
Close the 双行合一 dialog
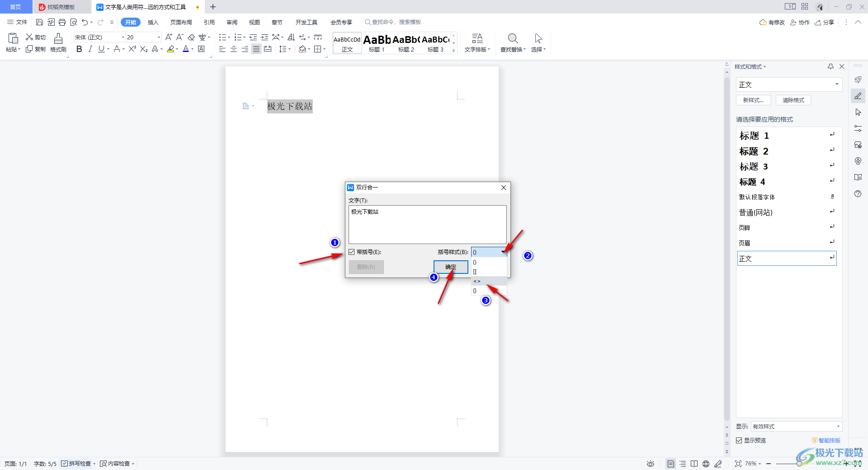tap(504, 188)
